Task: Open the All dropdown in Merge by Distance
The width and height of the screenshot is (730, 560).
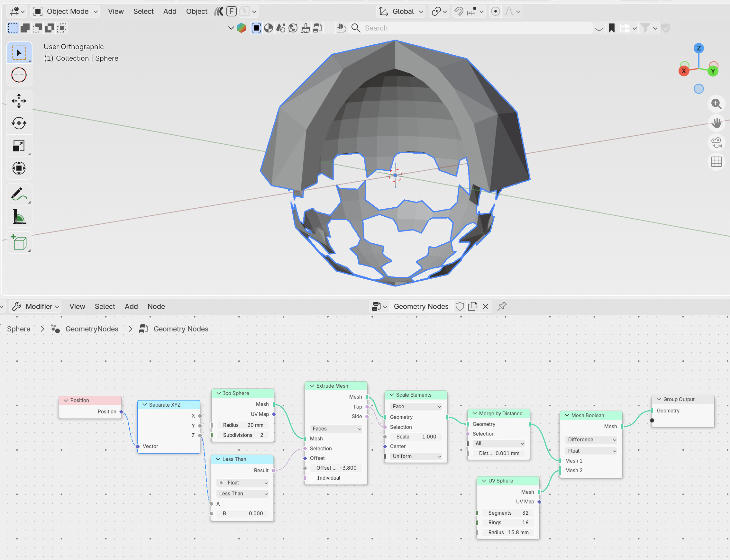Action: [499, 443]
